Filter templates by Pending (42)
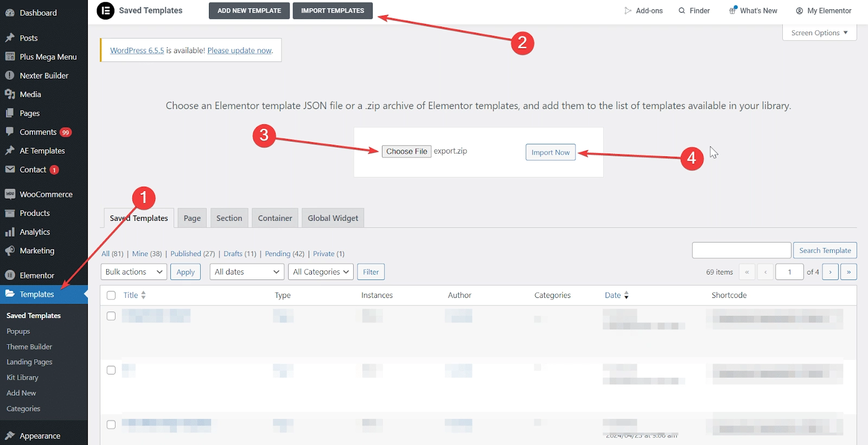 pyautogui.click(x=285, y=253)
